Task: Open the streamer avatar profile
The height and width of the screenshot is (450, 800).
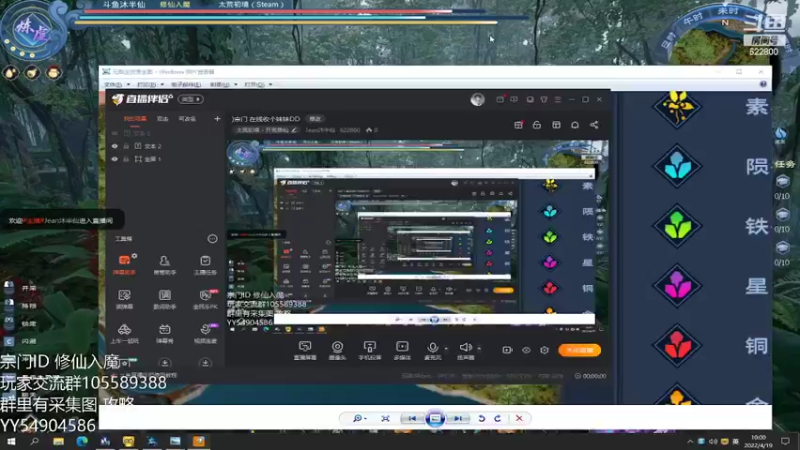Action: 478,99
